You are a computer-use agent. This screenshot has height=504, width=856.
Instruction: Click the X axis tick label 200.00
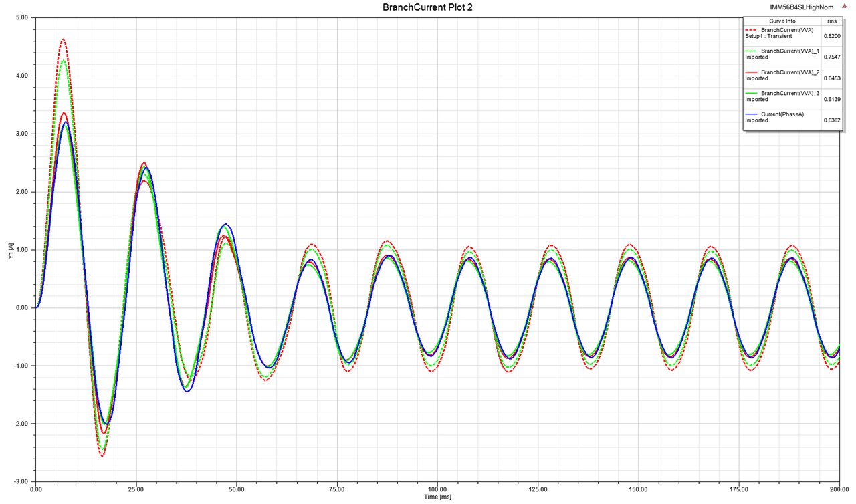839,489
